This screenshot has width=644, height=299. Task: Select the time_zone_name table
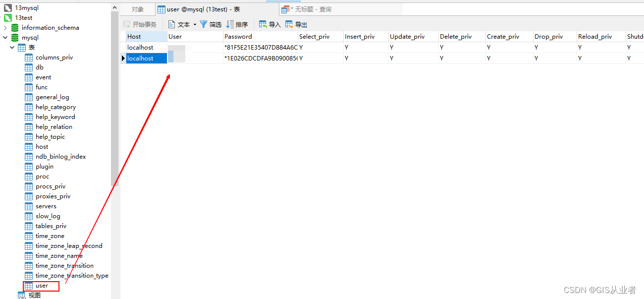(59, 256)
